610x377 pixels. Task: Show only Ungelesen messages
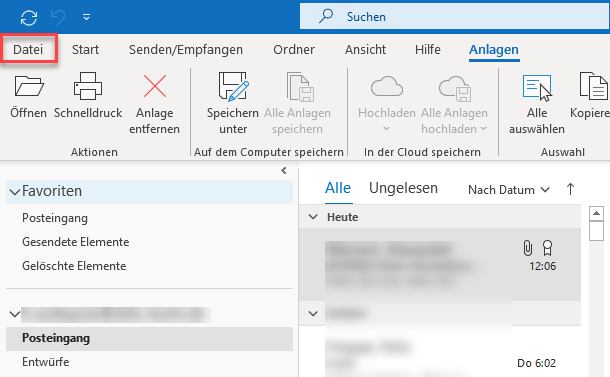[x=403, y=188]
